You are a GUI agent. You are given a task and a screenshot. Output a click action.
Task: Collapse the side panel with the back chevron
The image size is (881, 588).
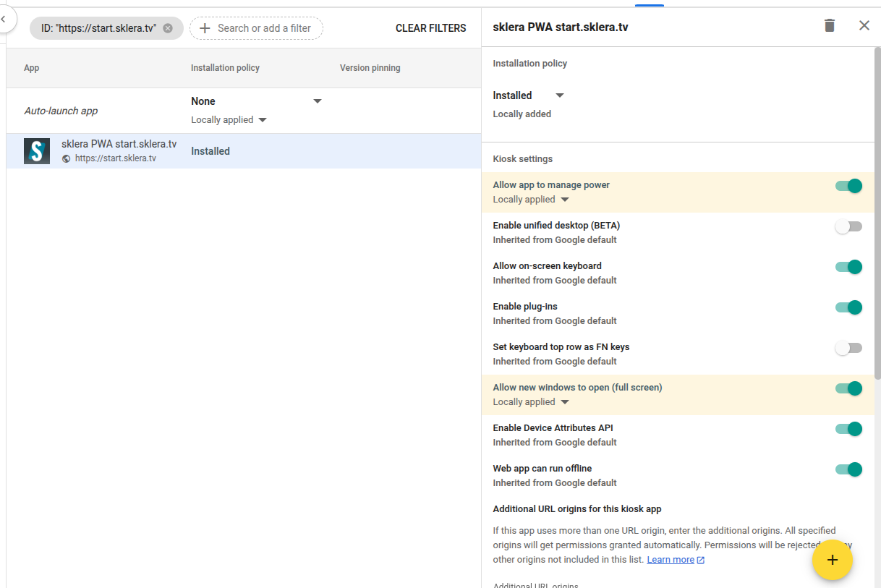tap(4, 19)
